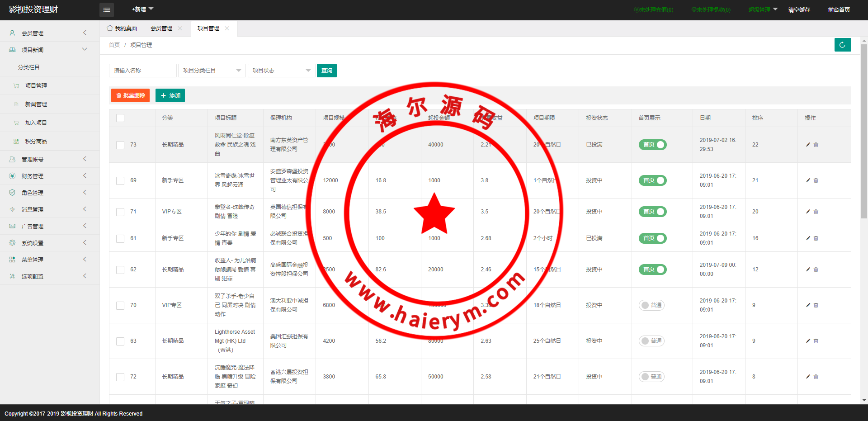Switch to the 会员管理 tab
This screenshot has width=868, height=421.
(x=161, y=28)
